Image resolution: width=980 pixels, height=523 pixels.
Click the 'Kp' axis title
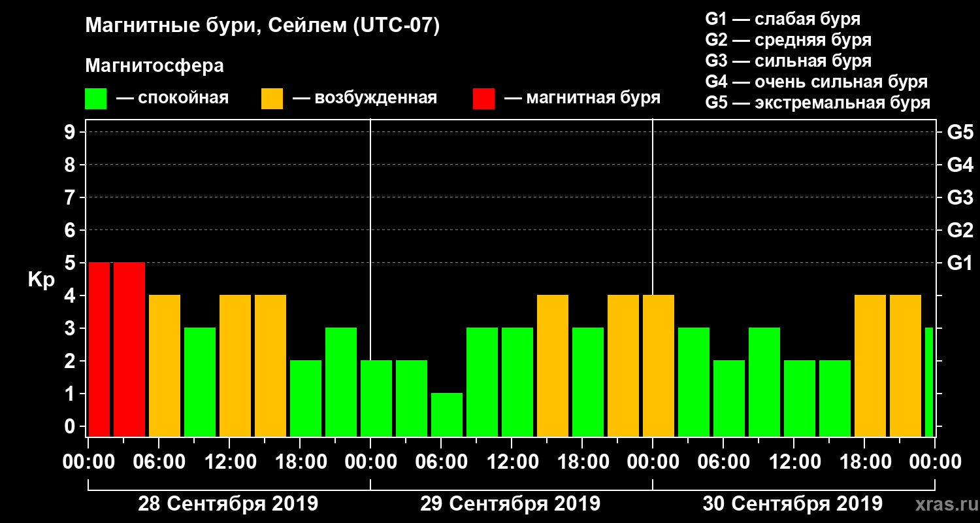41,279
